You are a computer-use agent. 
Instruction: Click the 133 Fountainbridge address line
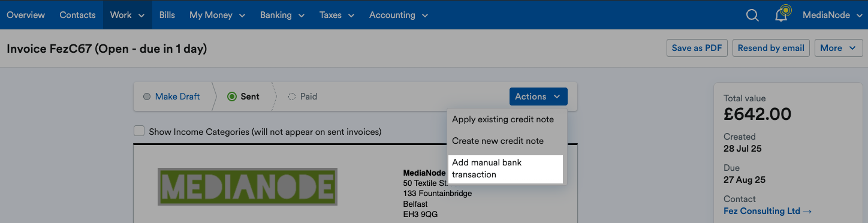[x=438, y=193]
